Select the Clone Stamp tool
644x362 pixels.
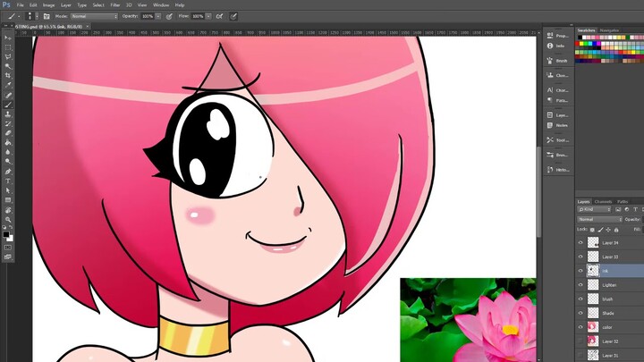8,114
